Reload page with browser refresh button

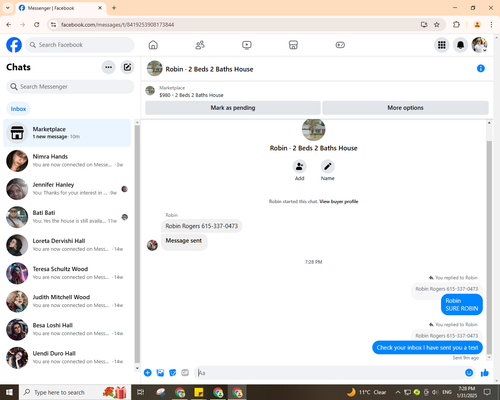click(37, 24)
